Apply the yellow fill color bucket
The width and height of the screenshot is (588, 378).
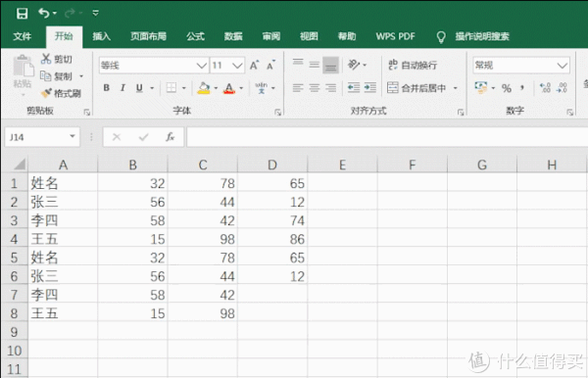coord(204,88)
